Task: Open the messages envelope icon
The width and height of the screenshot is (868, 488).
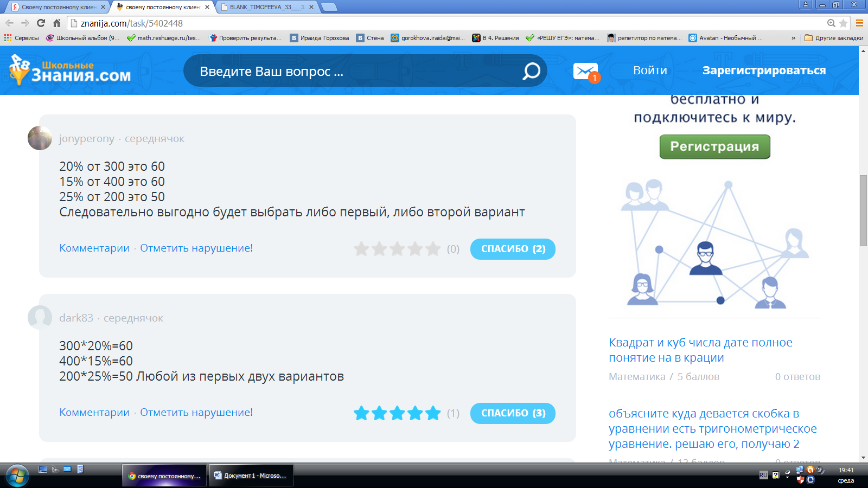Action: (585, 71)
